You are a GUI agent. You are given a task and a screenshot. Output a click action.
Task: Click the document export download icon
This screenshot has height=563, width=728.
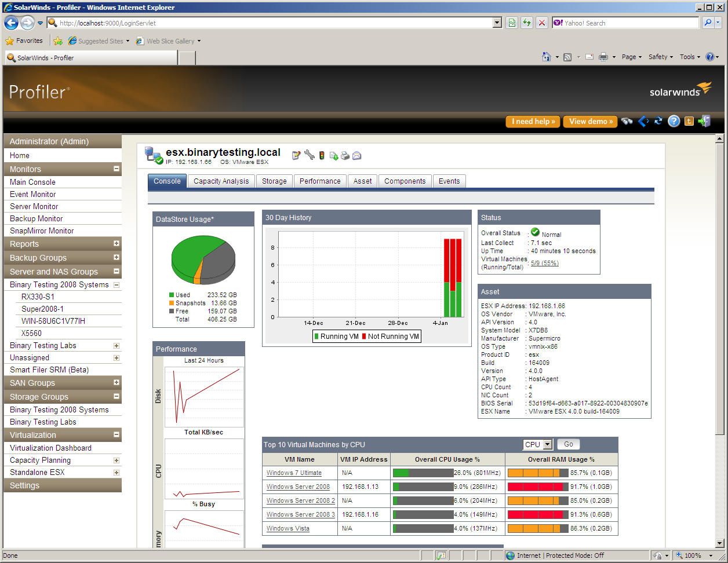pyautogui.click(x=334, y=155)
